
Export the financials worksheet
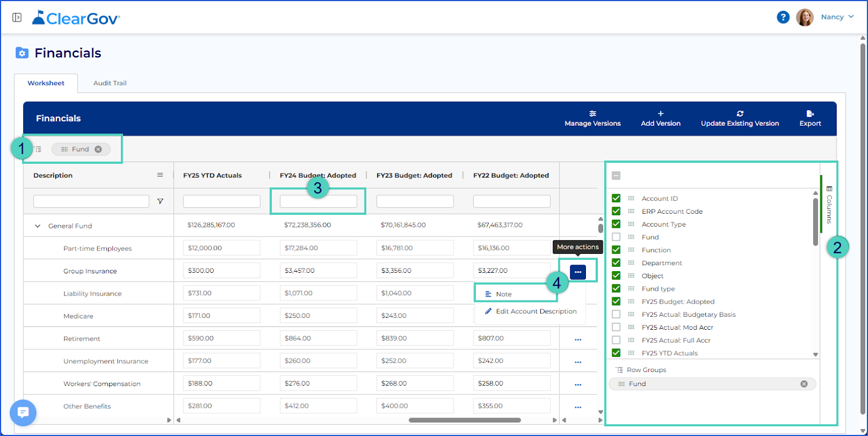pos(810,118)
